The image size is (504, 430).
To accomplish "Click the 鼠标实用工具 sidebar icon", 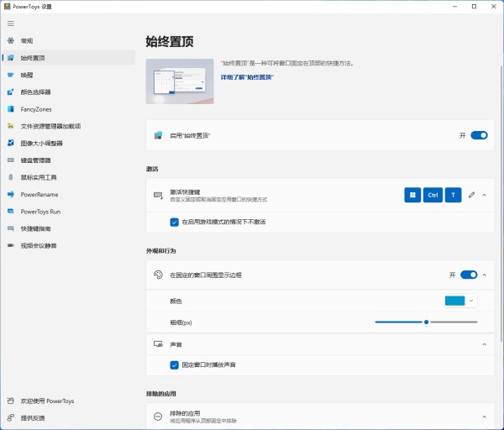I will [x=11, y=177].
